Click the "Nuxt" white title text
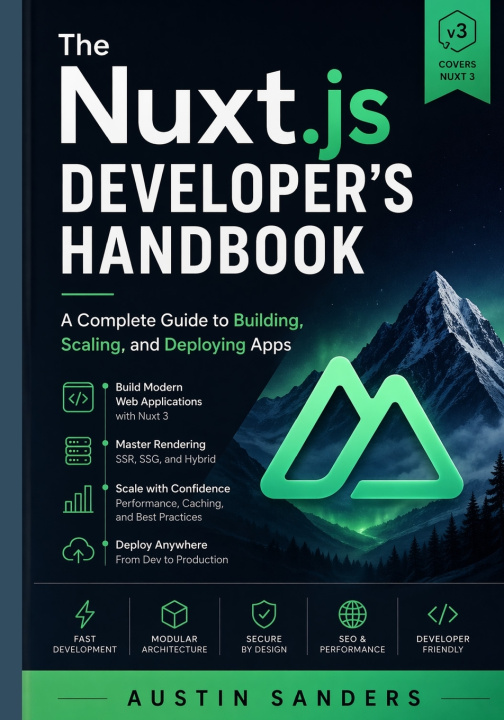Screen dimensions: 504x720 178,107
